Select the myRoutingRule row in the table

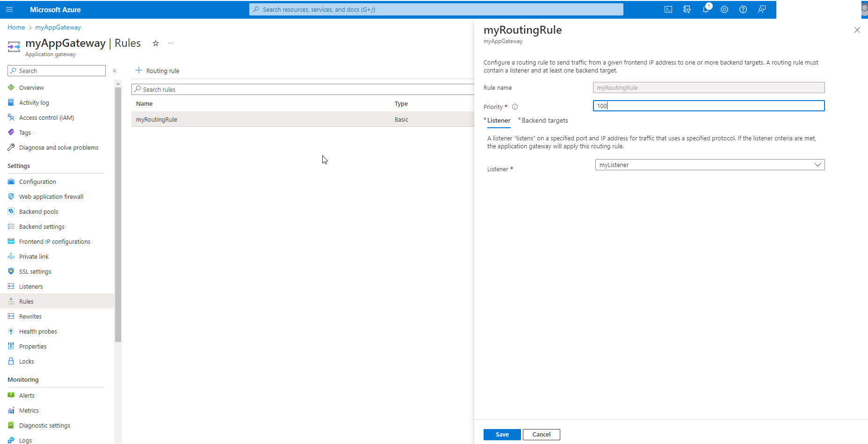point(303,119)
